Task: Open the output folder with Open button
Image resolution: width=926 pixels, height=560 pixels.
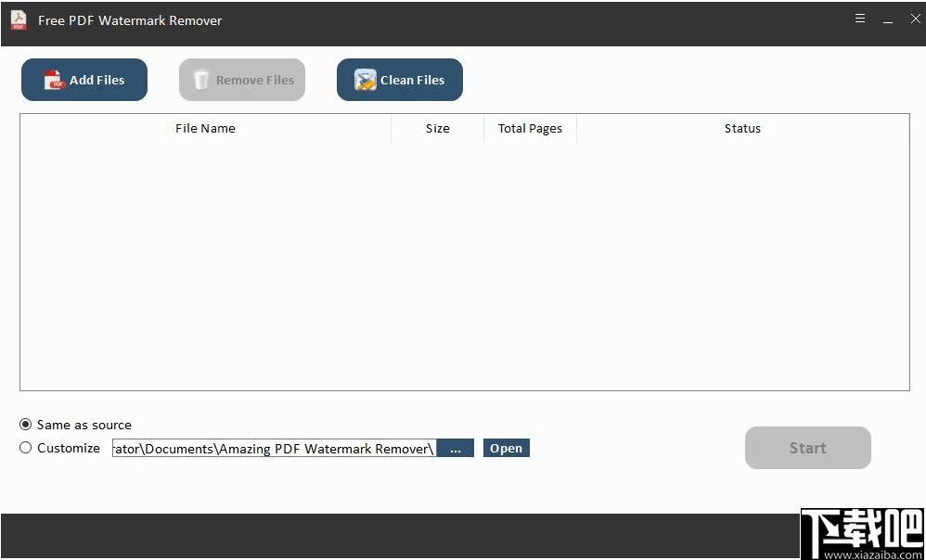Action: pyautogui.click(x=506, y=448)
